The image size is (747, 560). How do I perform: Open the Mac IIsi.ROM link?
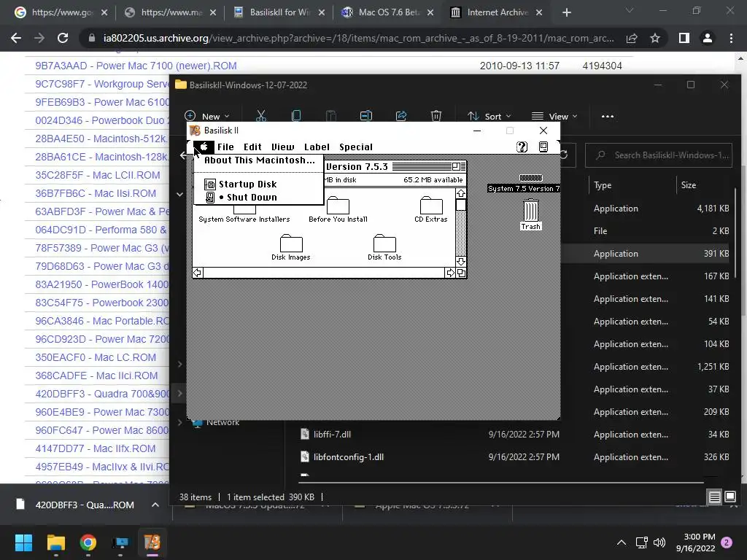pyautogui.click(x=96, y=193)
